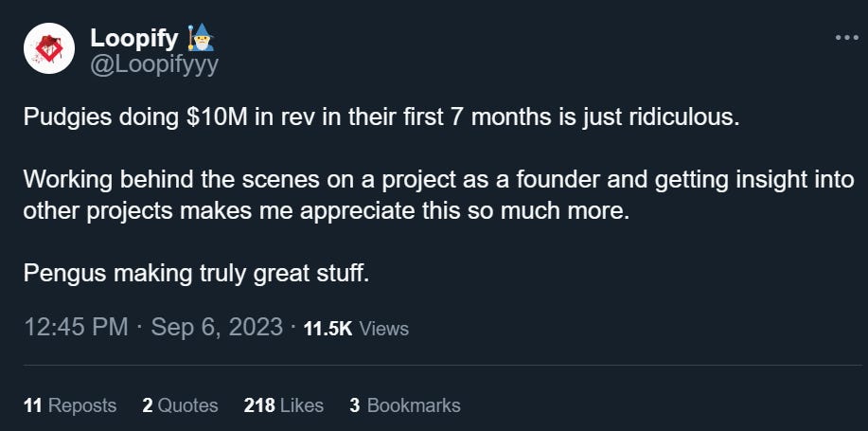Click the 'other projects makes me appreciate' line
868x431 pixels.
coord(327,212)
